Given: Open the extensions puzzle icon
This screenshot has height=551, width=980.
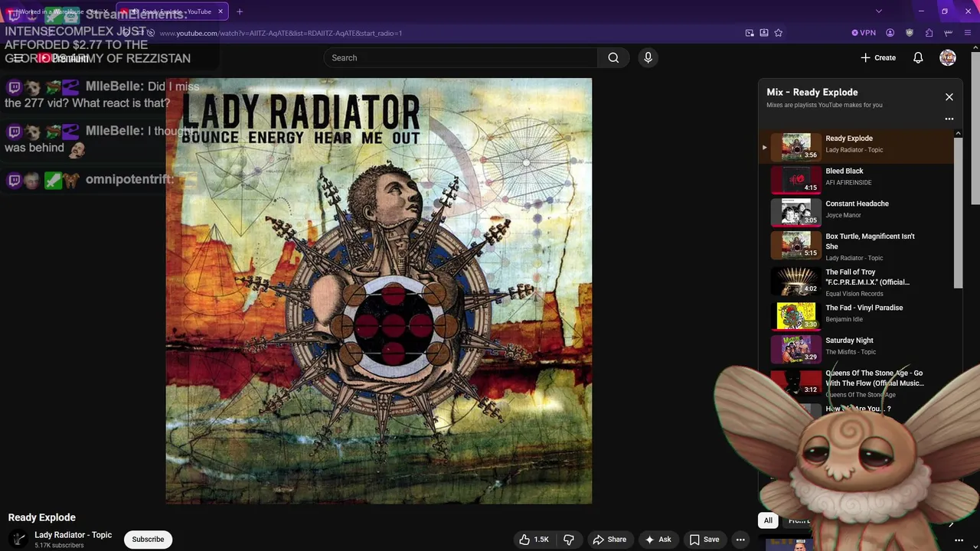Looking at the screenshot, I should click(929, 33).
